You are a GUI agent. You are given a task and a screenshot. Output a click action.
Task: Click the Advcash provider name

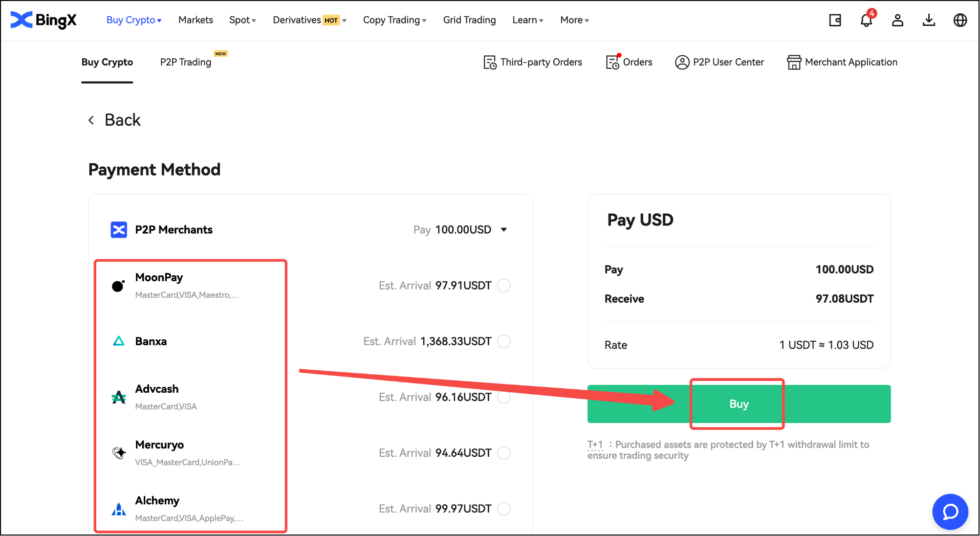point(157,389)
